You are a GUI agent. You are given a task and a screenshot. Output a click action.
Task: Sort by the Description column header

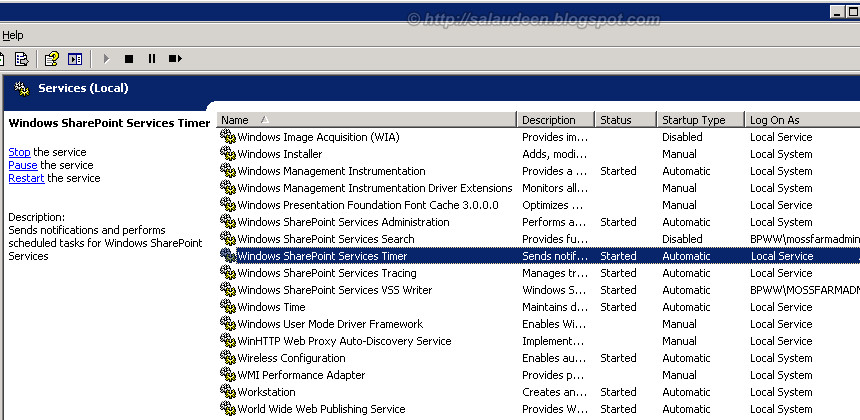point(556,120)
